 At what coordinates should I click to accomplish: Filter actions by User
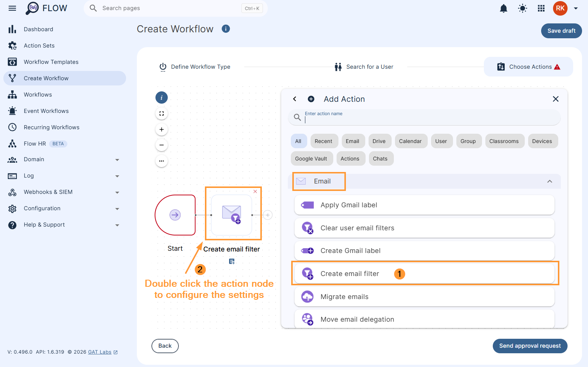tap(441, 141)
